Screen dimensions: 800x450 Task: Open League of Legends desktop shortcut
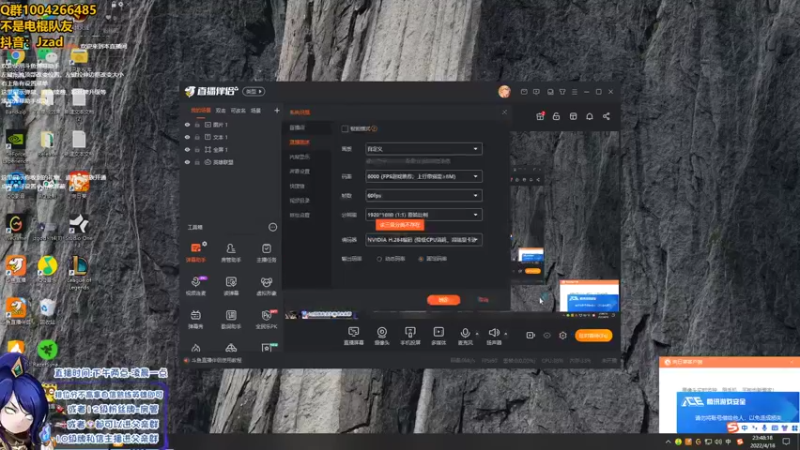(79, 272)
